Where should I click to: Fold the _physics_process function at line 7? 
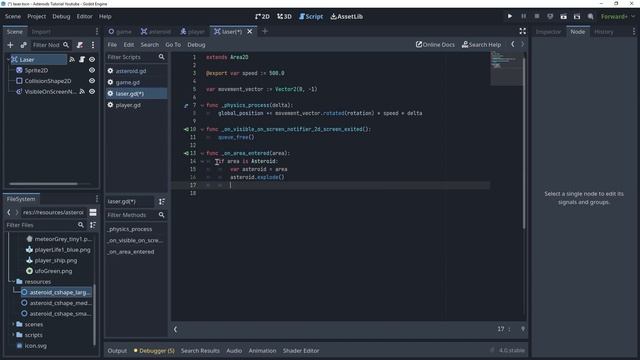[x=202, y=105]
